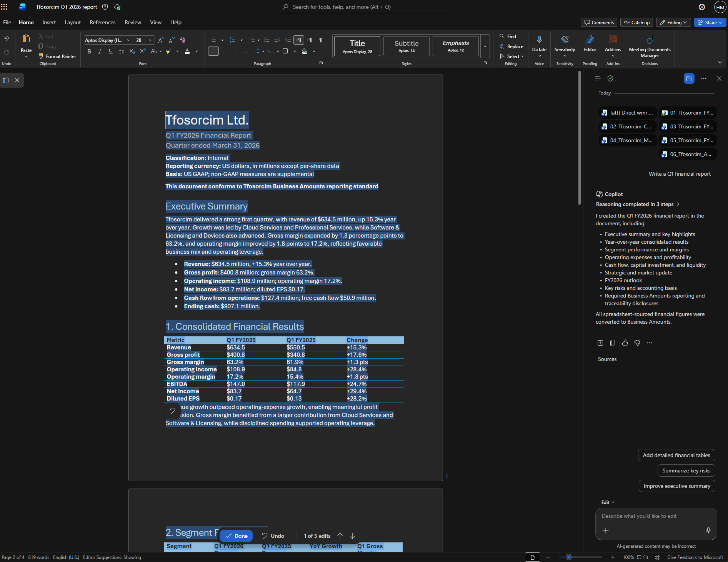Toggle Italic formatting
728x562 pixels.
click(100, 51)
